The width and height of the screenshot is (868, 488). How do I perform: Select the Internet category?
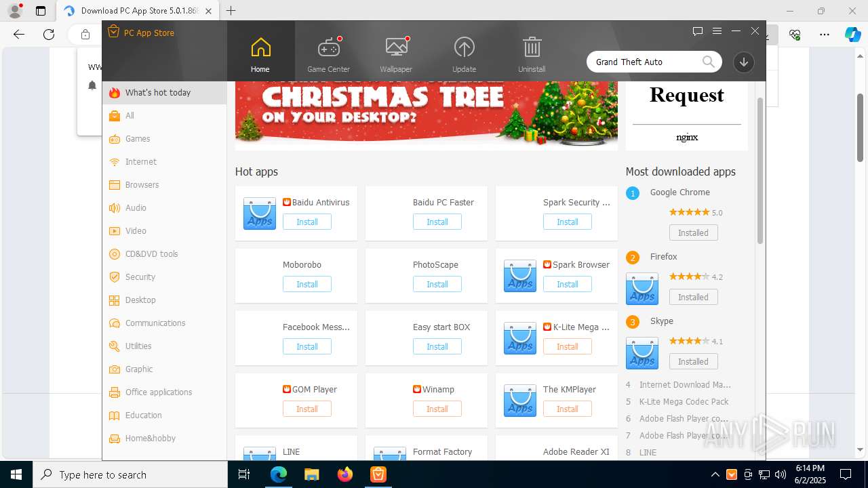165,162
